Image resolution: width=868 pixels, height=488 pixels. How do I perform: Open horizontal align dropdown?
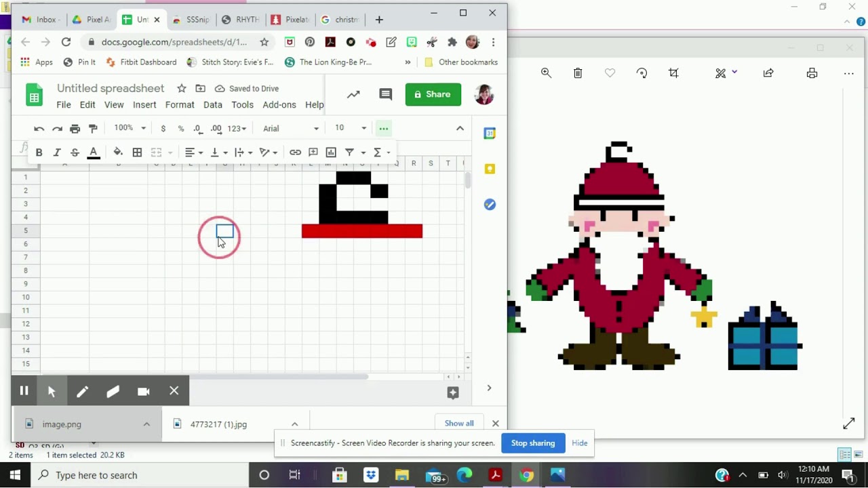coord(194,152)
